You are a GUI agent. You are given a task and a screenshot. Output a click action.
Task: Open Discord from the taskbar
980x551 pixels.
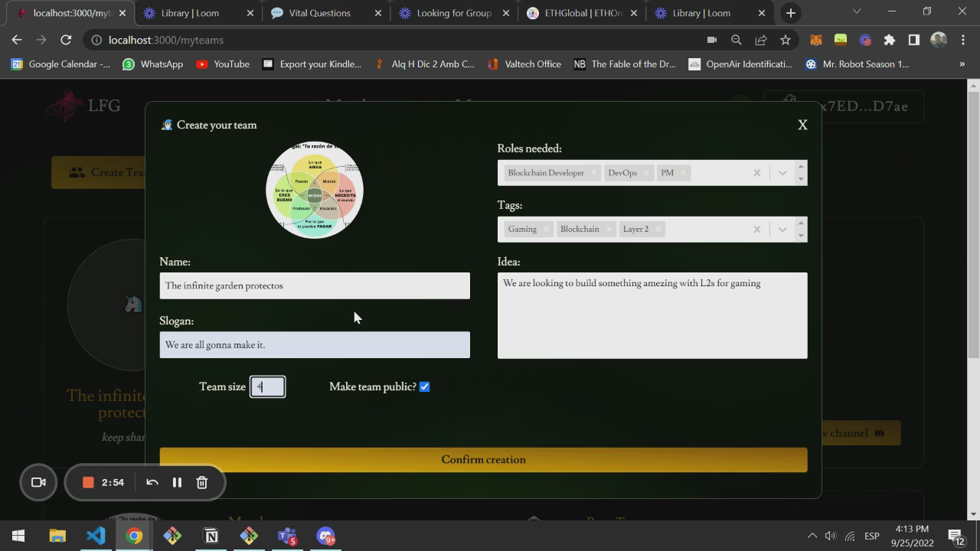pyautogui.click(x=325, y=536)
